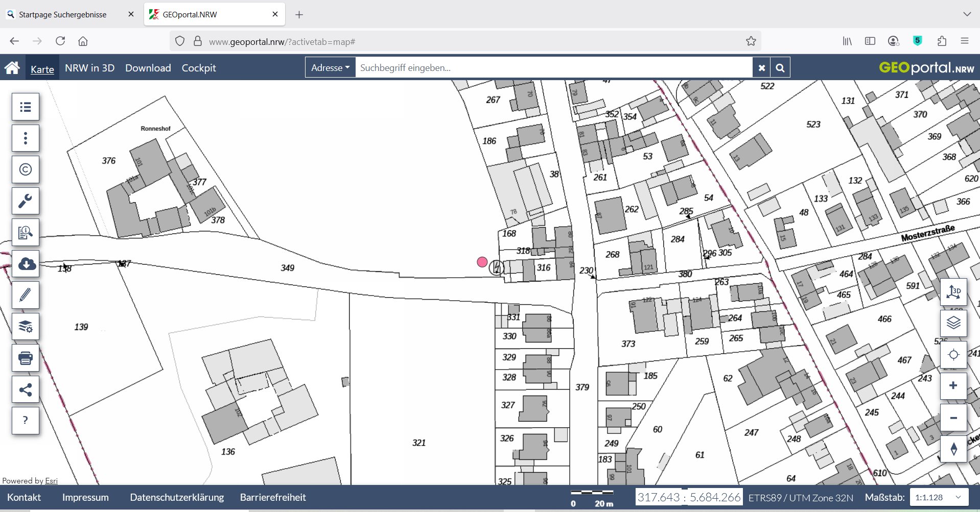
Task: Open the NRW in 3D menu
Action: point(89,68)
